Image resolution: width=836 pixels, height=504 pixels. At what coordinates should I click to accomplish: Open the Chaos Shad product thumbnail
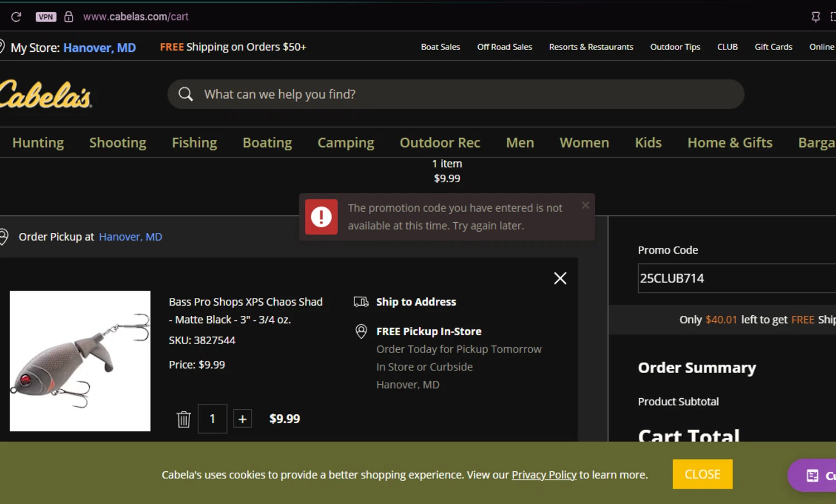click(80, 361)
